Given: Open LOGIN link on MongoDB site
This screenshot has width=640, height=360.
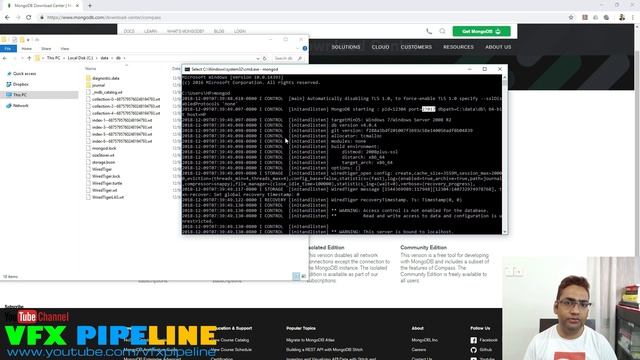Looking at the screenshot, I should (240, 31).
